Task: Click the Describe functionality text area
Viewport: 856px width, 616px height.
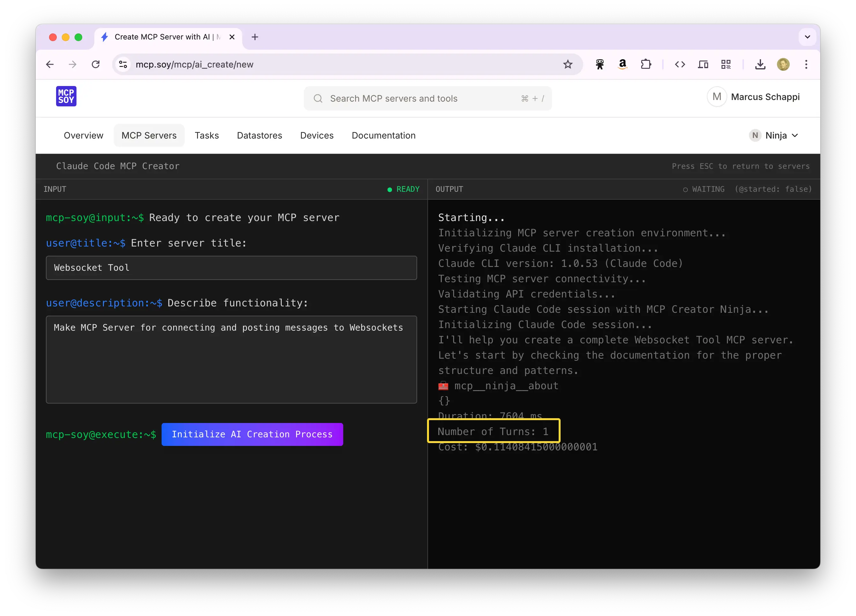Action: 231,360
